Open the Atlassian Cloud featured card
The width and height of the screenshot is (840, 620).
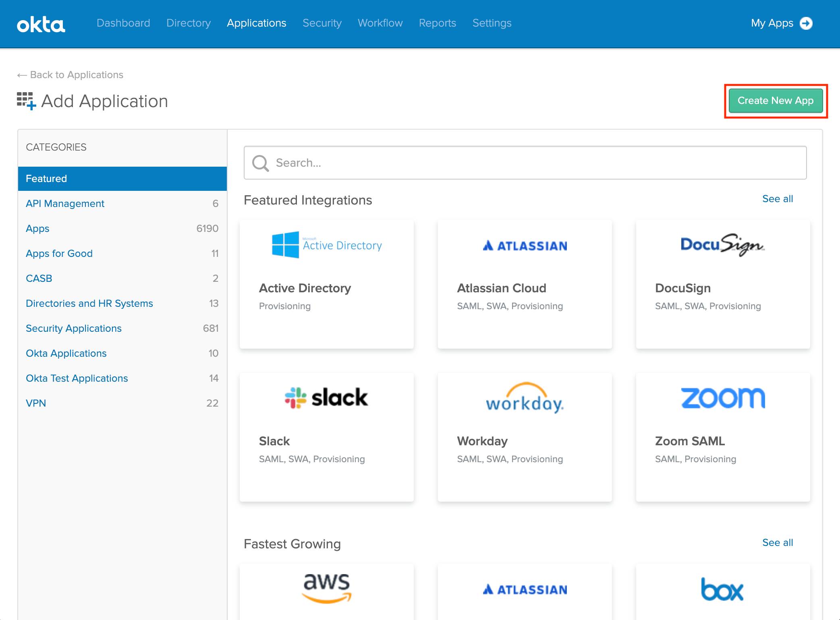[525, 284]
